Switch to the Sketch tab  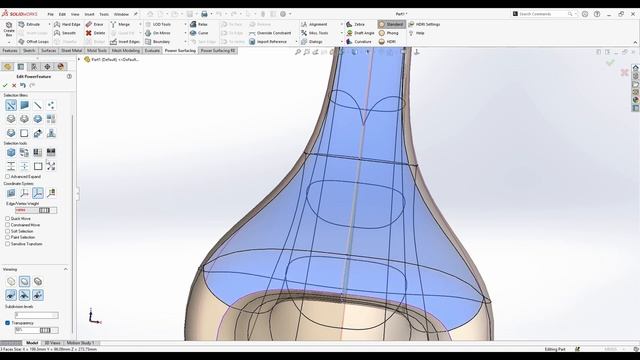tap(29, 51)
